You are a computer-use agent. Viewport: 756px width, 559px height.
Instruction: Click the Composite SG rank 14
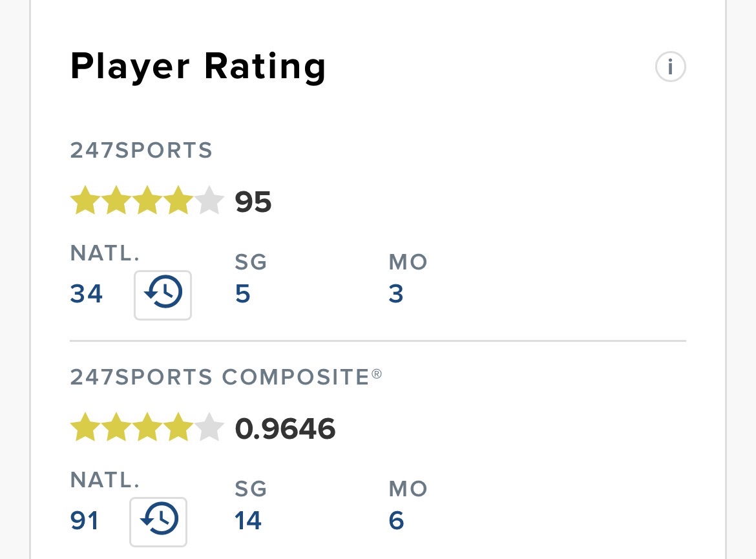tap(248, 520)
